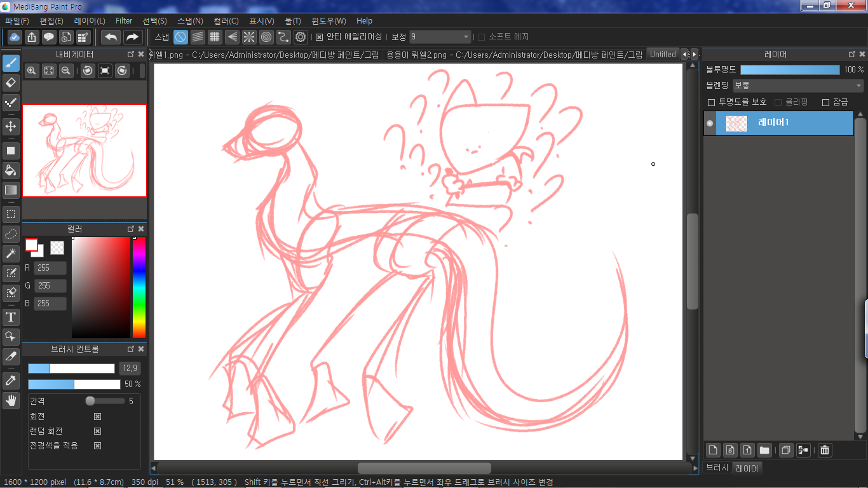Toggle the 안티 에일리어싱 checkbox
Viewport: 868px width, 488px height.
[320, 37]
